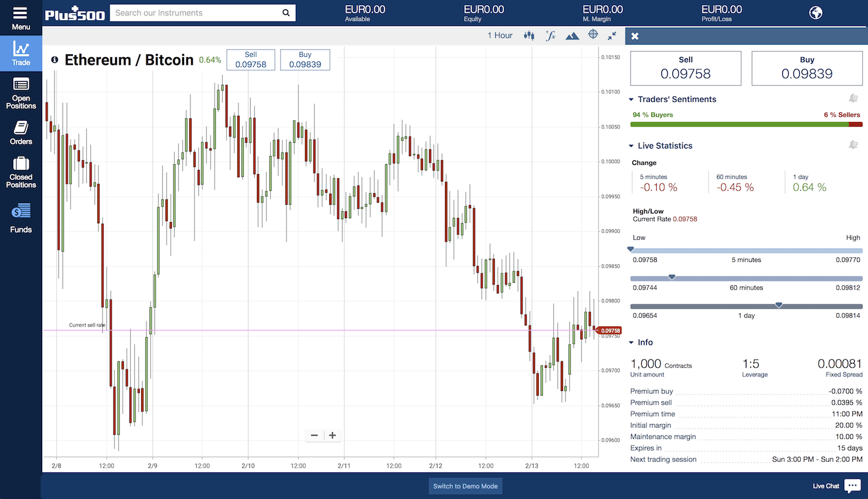Click the Premium time row
The image size is (868, 499).
point(746,414)
